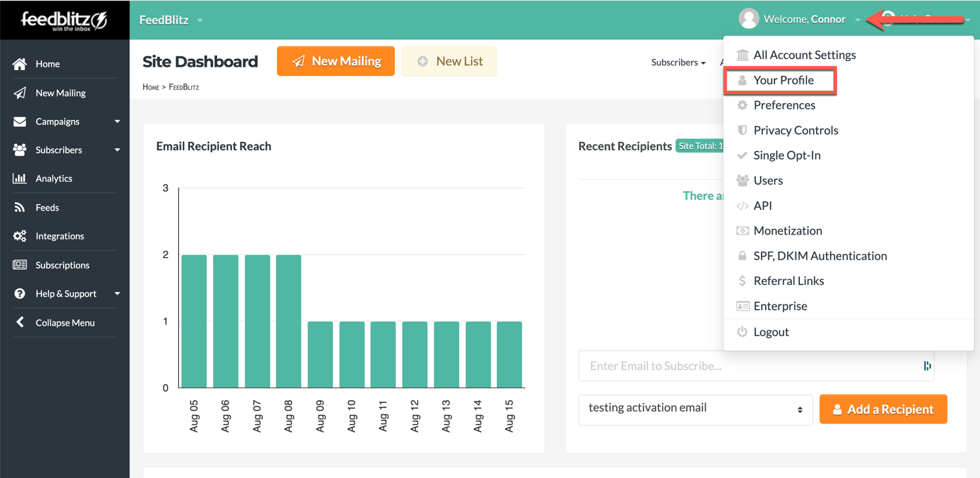Click the shield icon beside Privacy Controls
Image resolution: width=980 pixels, height=478 pixels.
click(x=742, y=130)
